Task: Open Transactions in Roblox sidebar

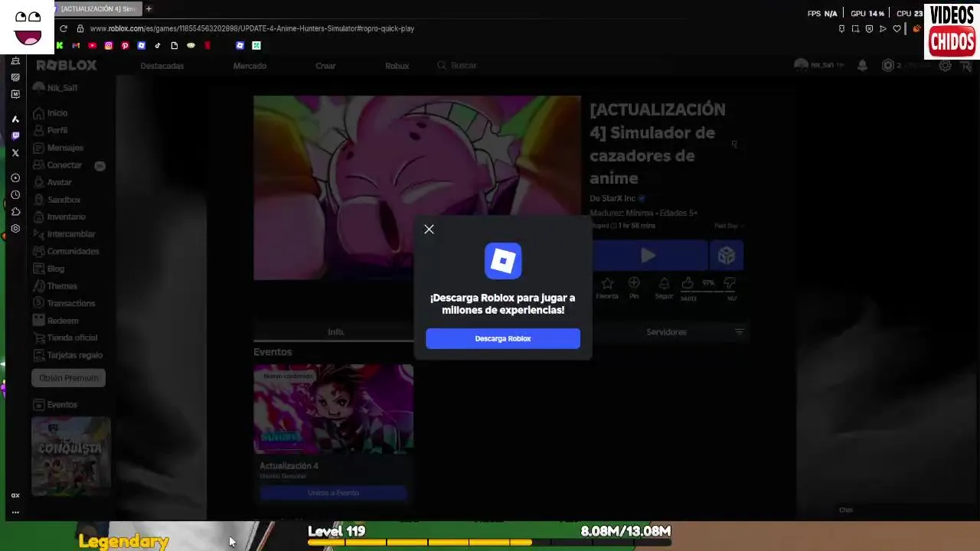Action: (64, 303)
